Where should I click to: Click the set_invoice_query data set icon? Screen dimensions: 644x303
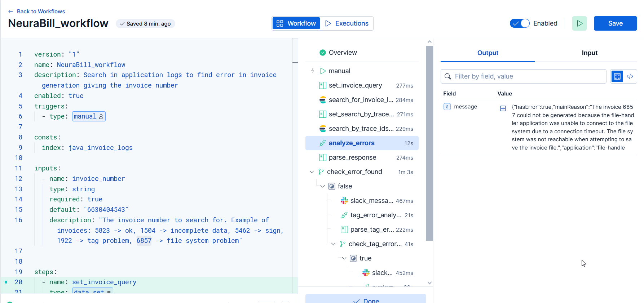[323, 85]
